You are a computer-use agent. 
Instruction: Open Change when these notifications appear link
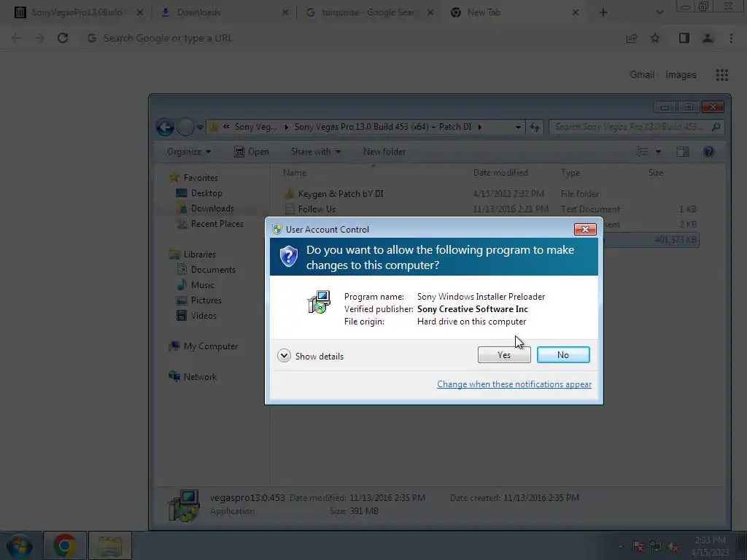point(514,384)
